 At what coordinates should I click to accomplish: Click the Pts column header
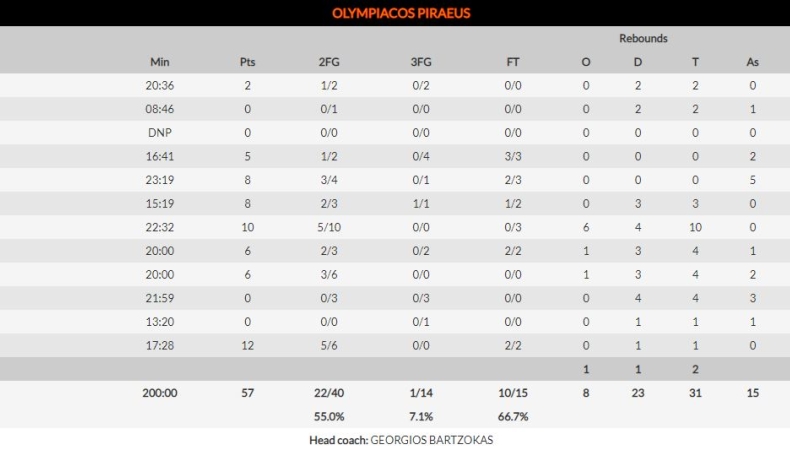pyautogui.click(x=248, y=62)
